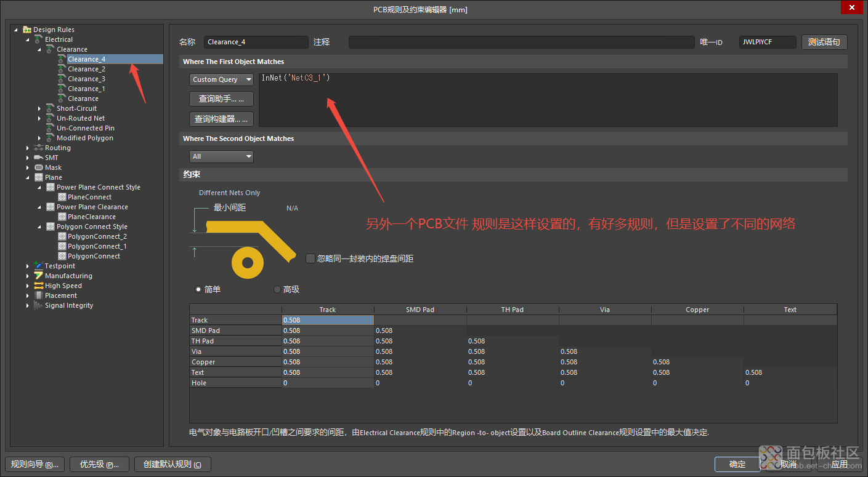Click the 测试语句 (test query) button
Screen dimensions: 868x477
point(824,42)
